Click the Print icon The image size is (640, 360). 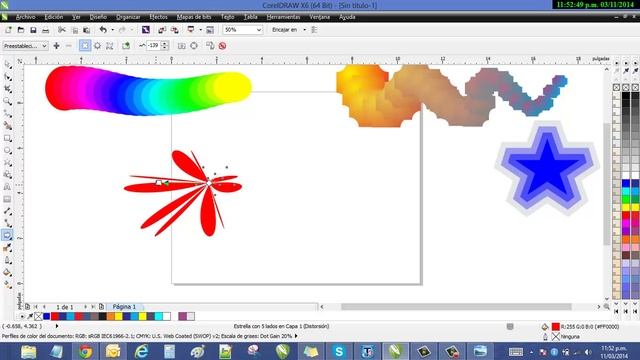(x=45, y=30)
